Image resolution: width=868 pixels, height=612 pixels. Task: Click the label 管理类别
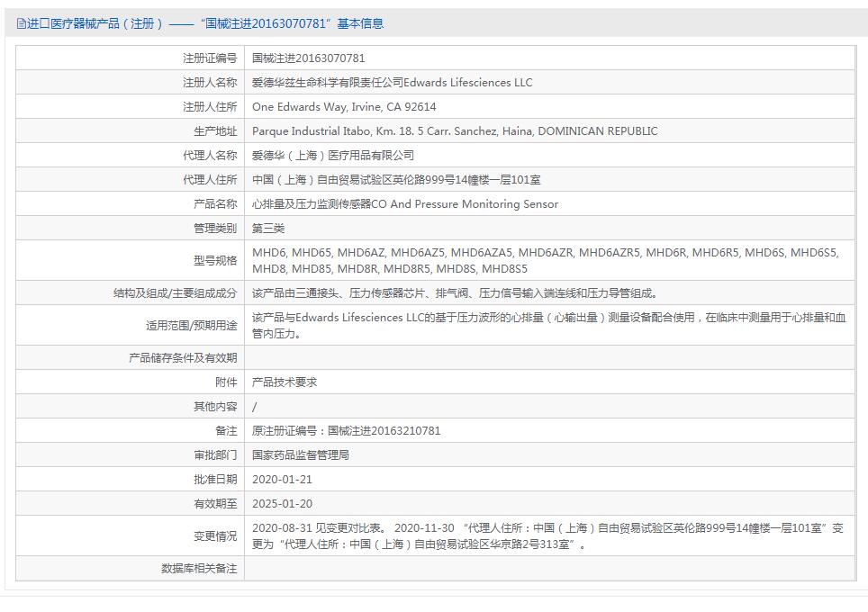click(x=215, y=229)
